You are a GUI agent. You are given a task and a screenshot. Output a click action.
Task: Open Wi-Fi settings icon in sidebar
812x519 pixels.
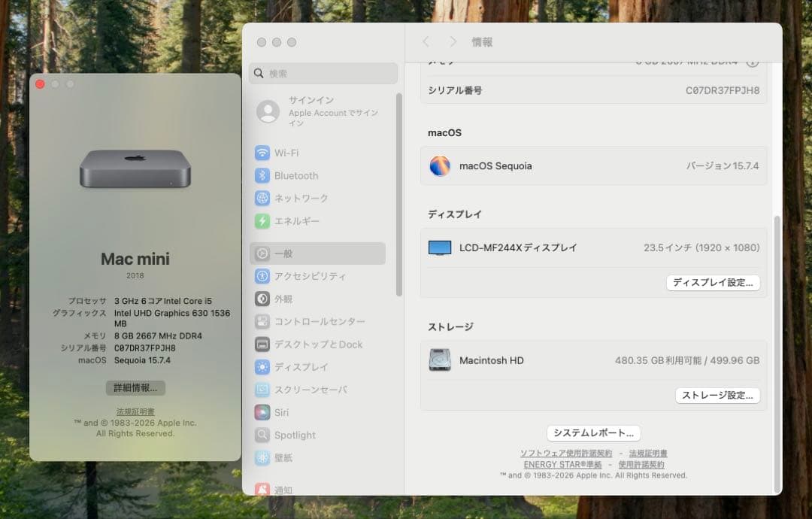pyautogui.click(x=262, y=153)
